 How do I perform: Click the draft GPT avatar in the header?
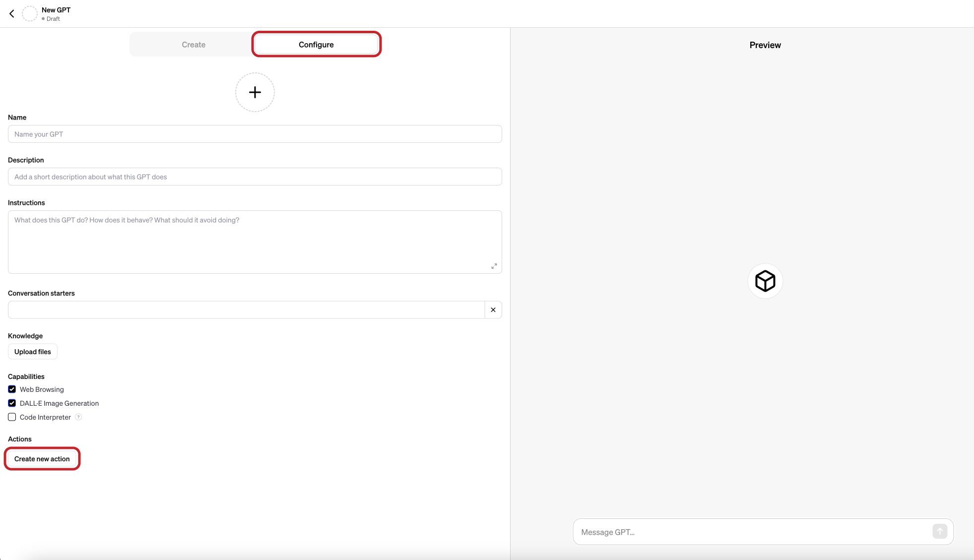[x=30, y=13]
